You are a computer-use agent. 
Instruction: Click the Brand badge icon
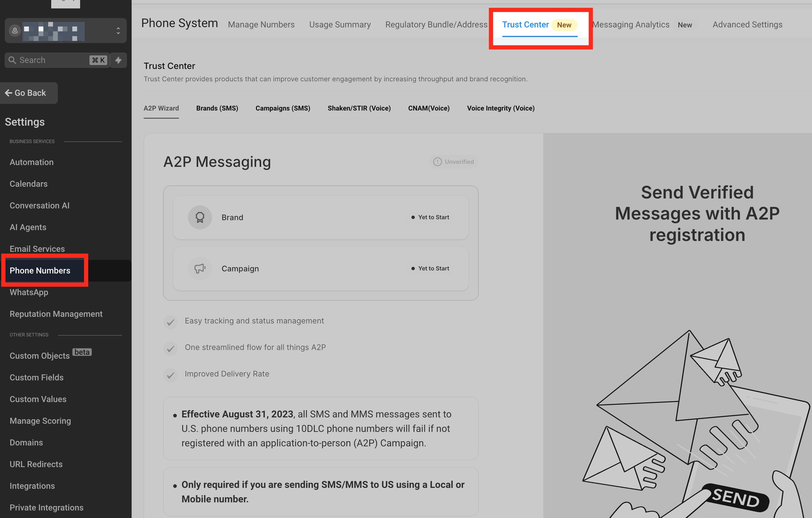pos(200,217)
